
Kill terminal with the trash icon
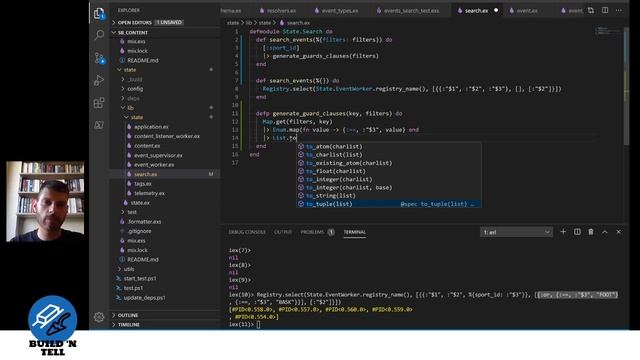click(x=591, y=232)
